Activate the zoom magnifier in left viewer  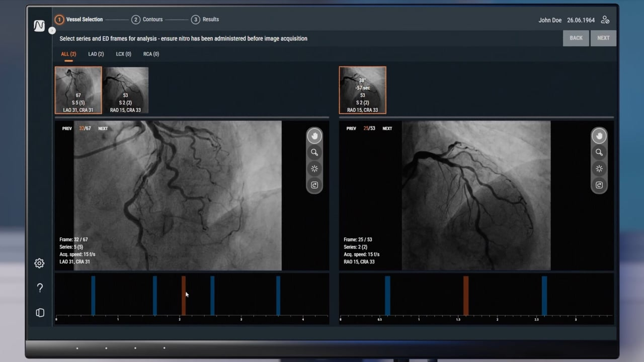tap(314, 152)
